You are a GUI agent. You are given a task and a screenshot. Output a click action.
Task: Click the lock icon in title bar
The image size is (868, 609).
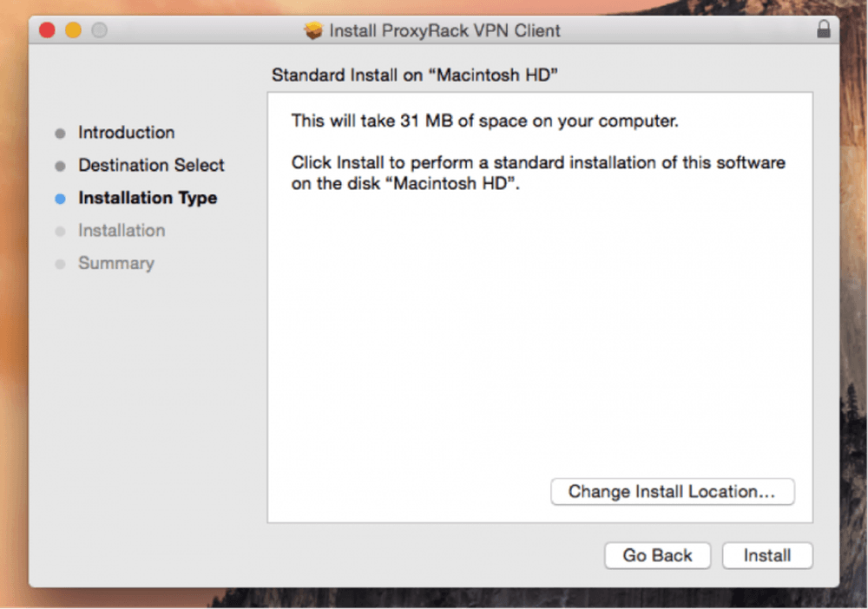coord(823,29)
